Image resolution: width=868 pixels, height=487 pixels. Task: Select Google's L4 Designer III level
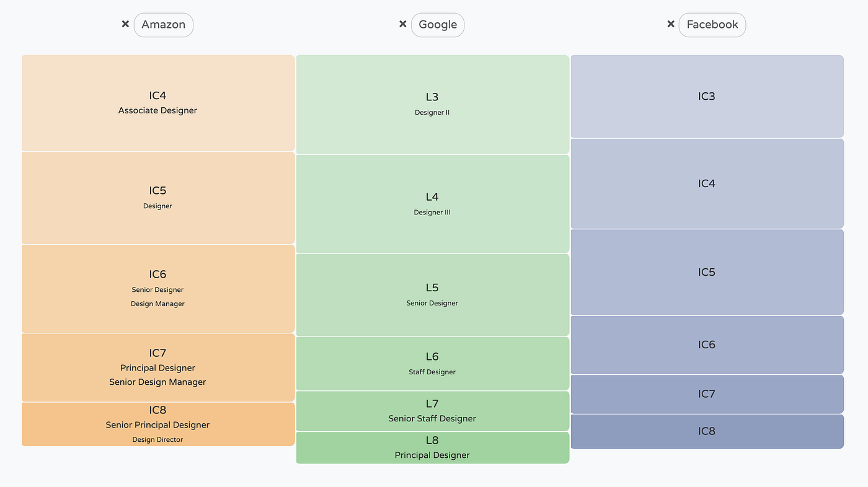[432, 203]
